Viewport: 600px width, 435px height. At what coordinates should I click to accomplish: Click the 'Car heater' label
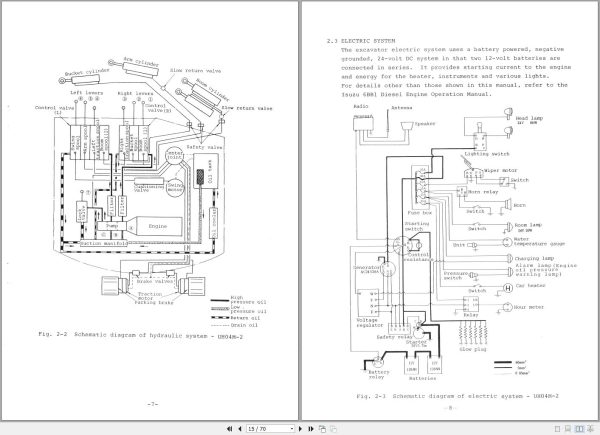(x=530, y=285)
